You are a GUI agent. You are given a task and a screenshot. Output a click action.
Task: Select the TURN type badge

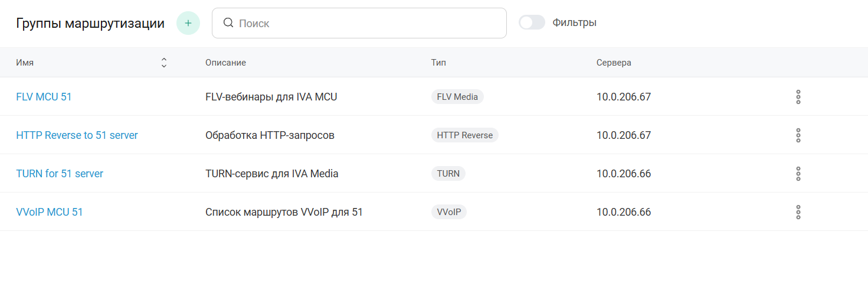448,174
